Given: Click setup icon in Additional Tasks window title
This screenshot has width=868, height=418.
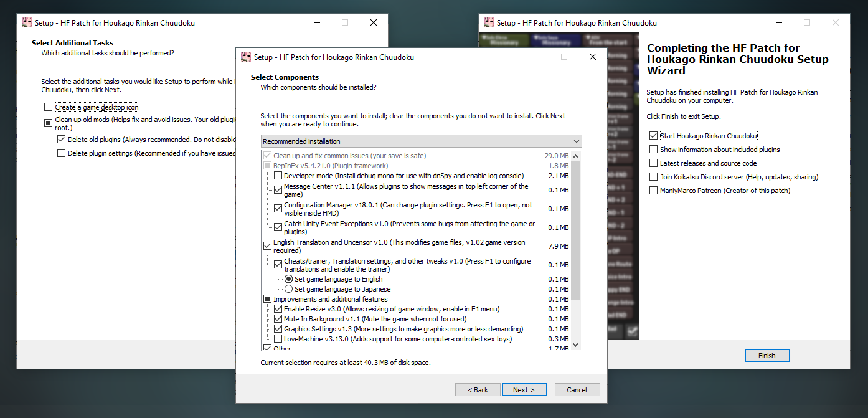Looking at the screenshot, I should 27,22.
